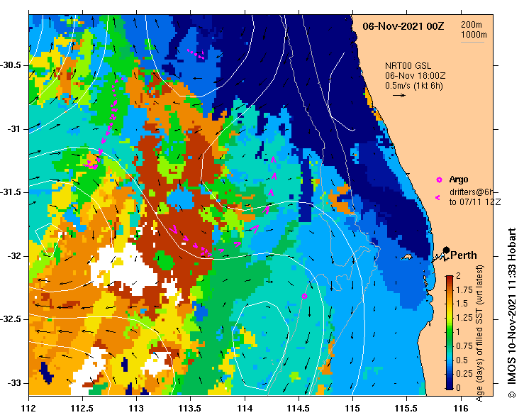The image size is (524, 420).
Task: Select the Argo float marker on the map
Action: 304,296
